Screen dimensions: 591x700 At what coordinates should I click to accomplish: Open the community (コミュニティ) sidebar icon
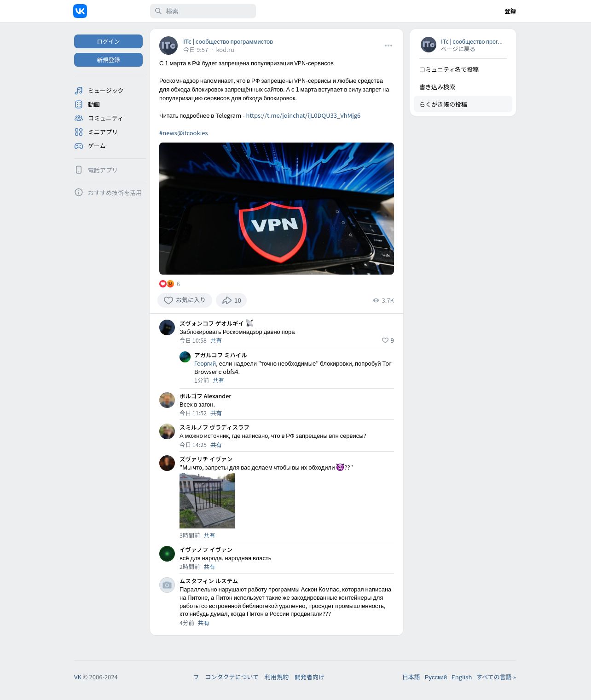pos(79,118)
